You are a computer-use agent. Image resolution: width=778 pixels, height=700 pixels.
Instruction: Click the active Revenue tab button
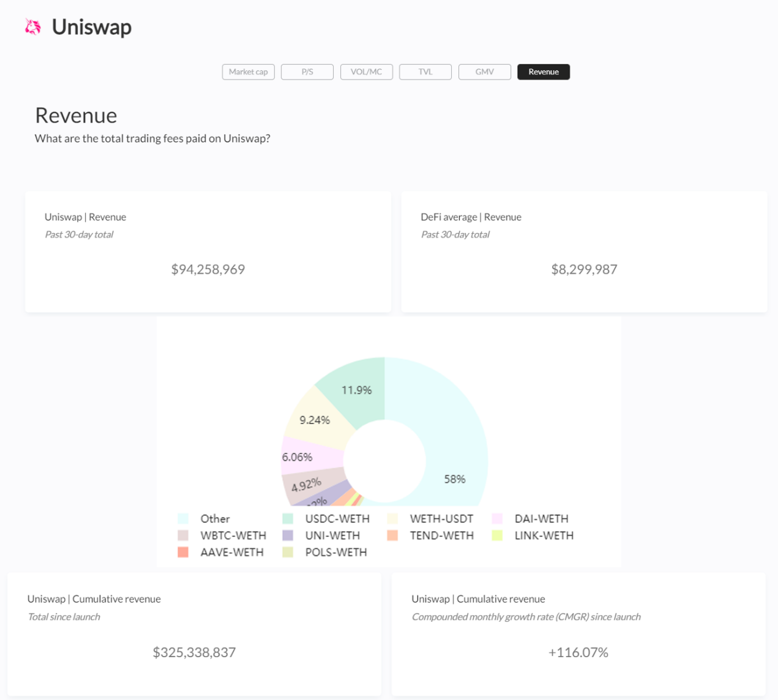[x=543, y=72]
